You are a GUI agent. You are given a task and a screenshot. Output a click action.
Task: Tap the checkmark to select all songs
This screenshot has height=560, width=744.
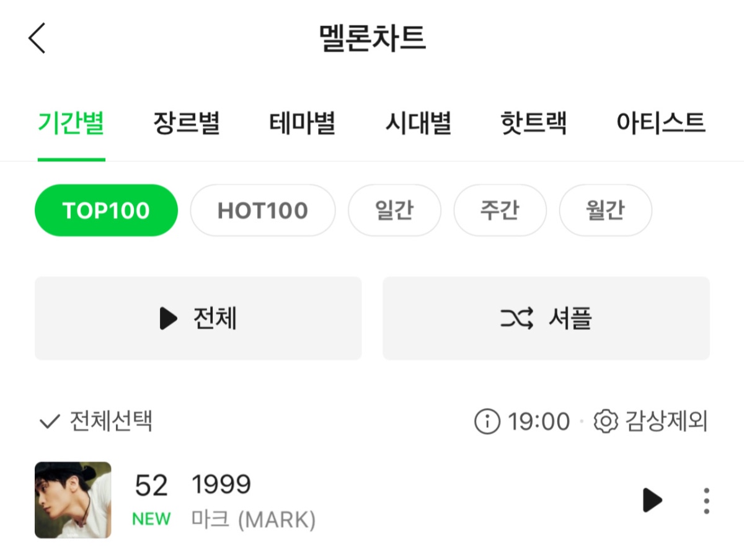pyautogui.click(x=48, y=422)
